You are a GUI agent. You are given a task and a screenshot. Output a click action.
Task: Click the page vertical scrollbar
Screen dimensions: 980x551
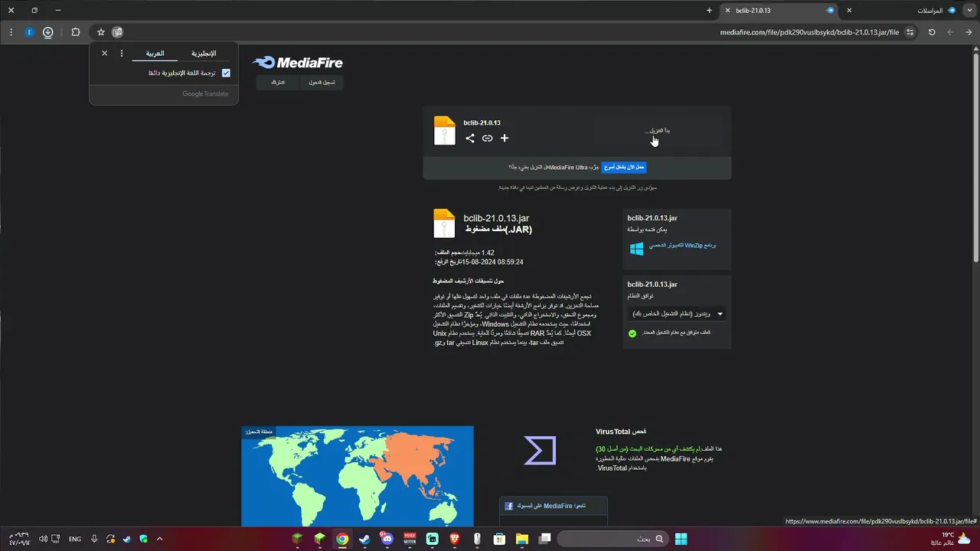(975, 157)
